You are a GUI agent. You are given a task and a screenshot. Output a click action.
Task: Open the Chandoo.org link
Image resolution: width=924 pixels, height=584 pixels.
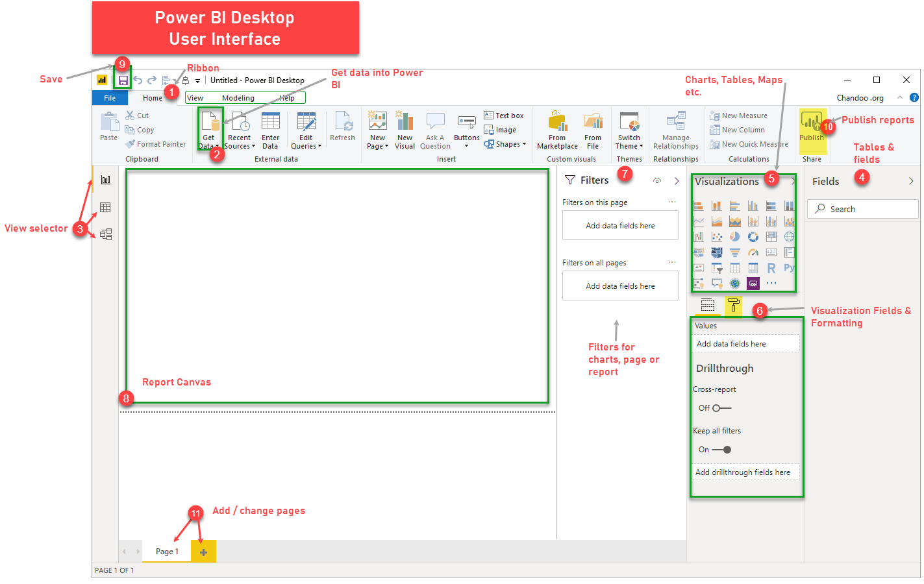(860, 97)
